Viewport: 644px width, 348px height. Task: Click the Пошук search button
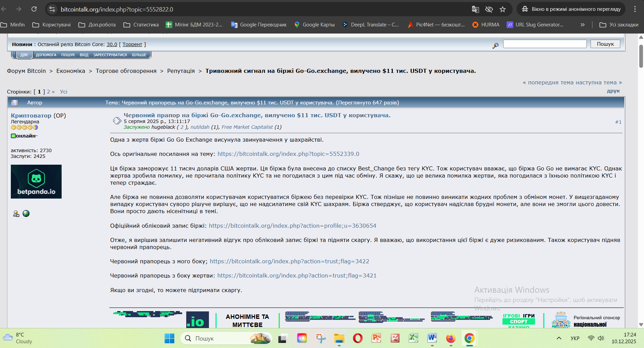(x=605, y=44)
